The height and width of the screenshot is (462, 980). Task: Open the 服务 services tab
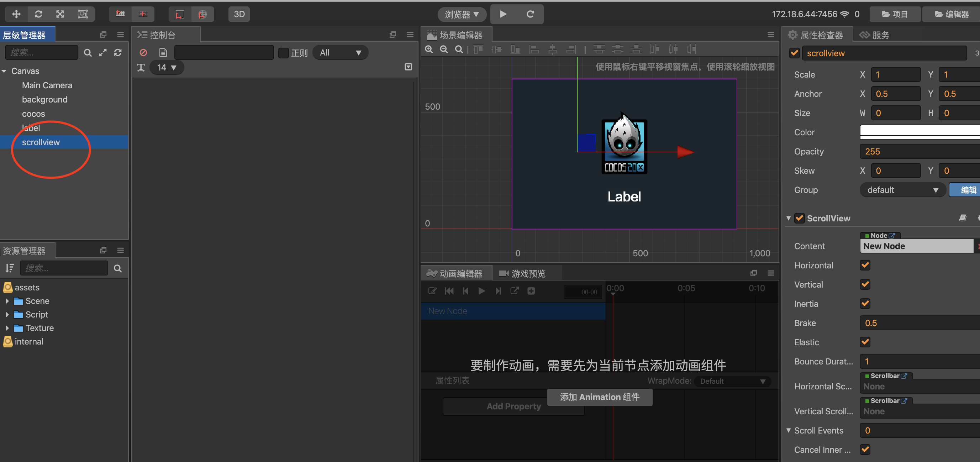[x=874, y=35]
